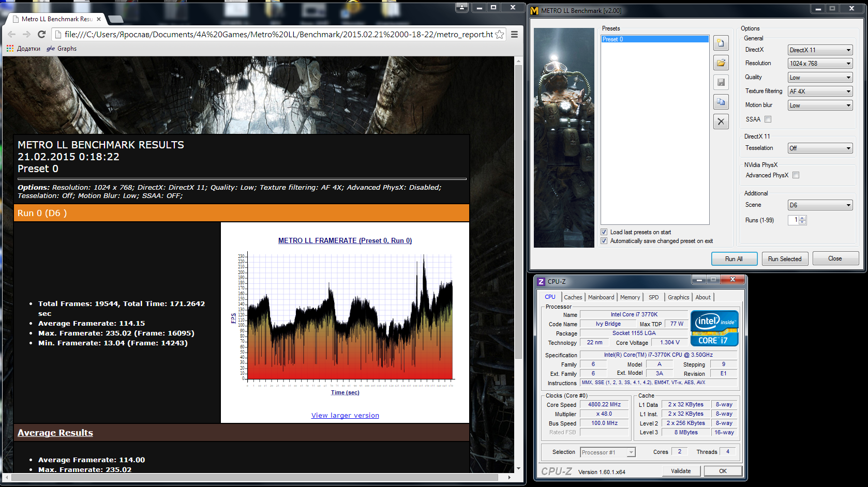Switch to the Caches tab in CPU-Z
This screenshot has height=487, width=868.
coord(573,297)
